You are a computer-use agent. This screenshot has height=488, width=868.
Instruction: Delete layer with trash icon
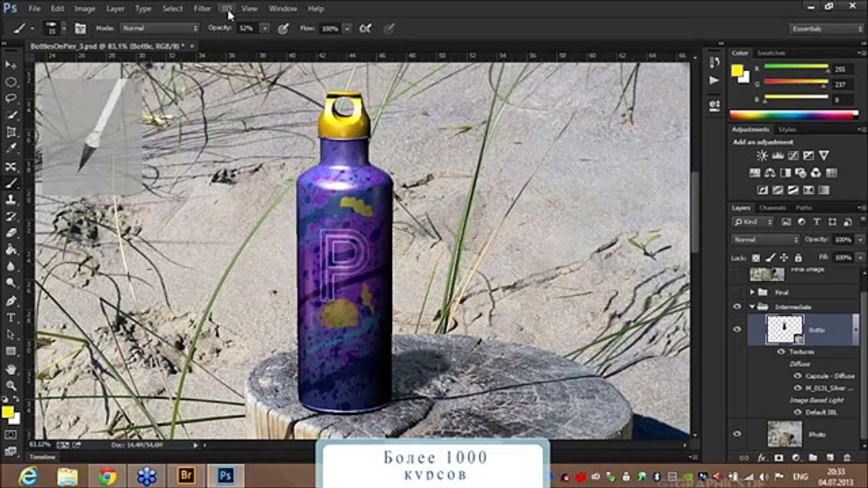846,458
